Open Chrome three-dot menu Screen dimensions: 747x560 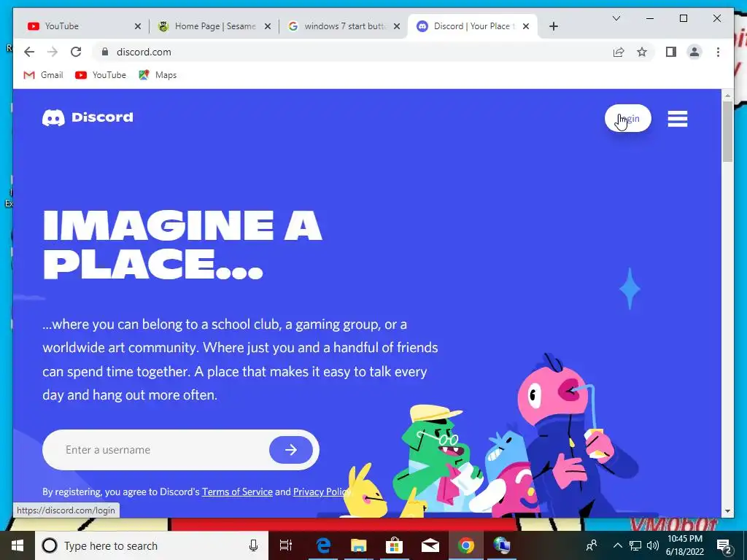pyautogui.click(x=718, y=52)
